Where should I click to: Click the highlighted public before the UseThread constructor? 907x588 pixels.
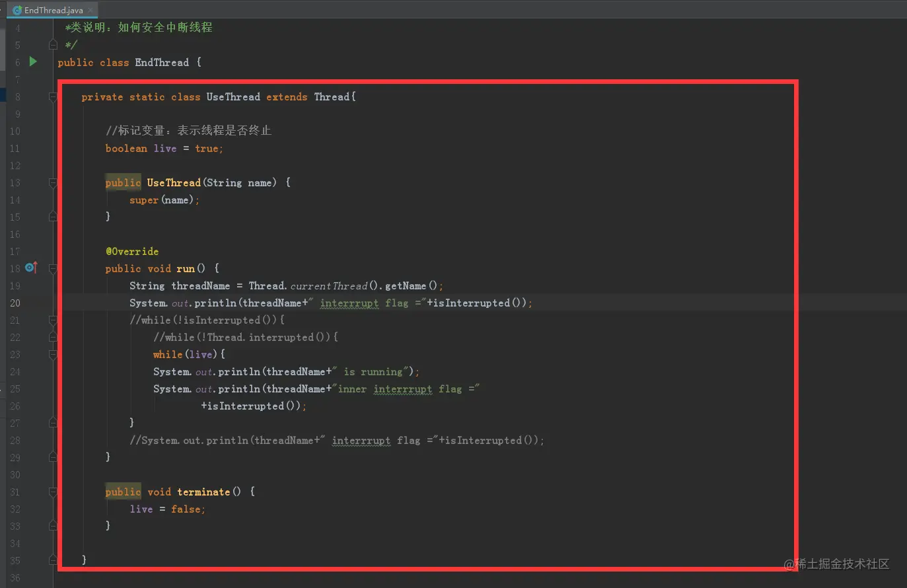click(x=123, y=182)
